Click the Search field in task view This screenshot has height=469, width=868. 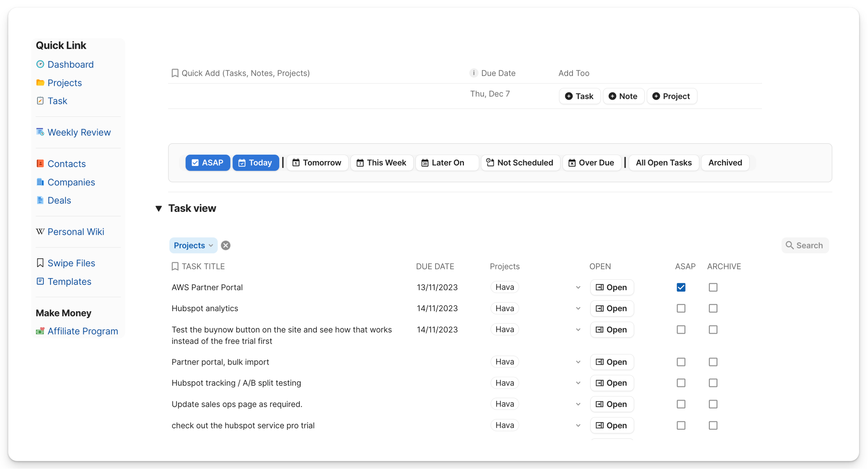point(805,245)
